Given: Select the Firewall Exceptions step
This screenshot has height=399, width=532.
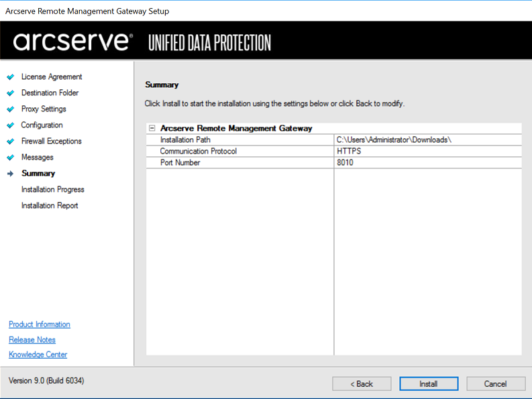Looking at the screenshot, I should tap(52, 141).
